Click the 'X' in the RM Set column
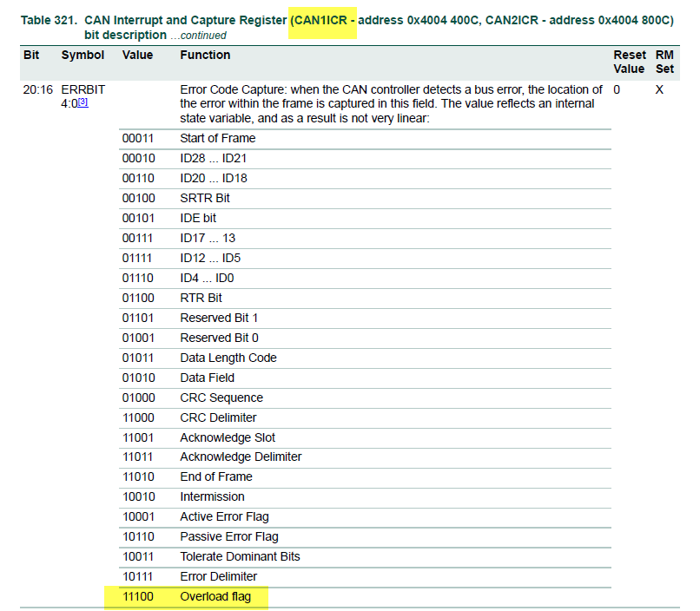The height and width of the screenshot is (611, 700). pyautogui.click(x=659, y=89)
